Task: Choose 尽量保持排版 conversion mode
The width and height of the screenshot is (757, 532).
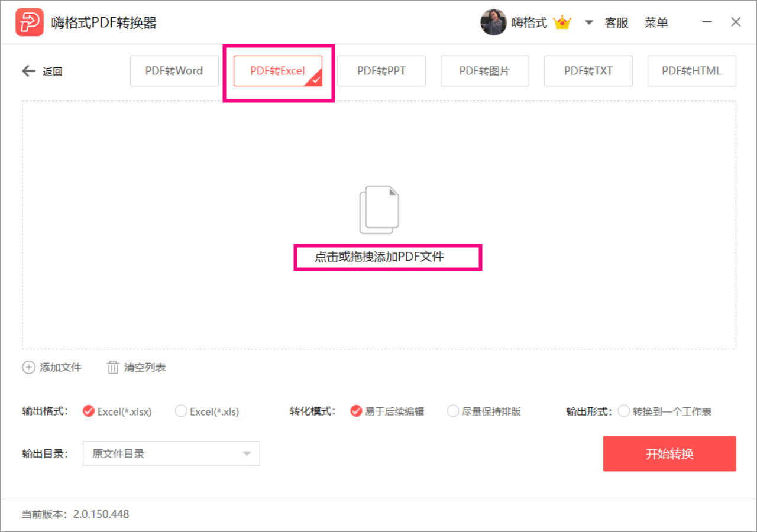Action: tap(484, 411)
